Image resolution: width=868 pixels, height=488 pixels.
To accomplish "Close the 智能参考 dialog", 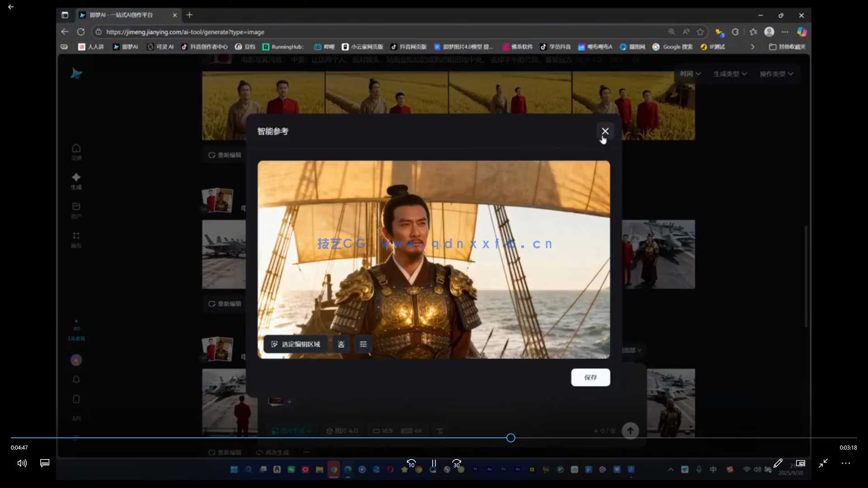I will (605, 131).
